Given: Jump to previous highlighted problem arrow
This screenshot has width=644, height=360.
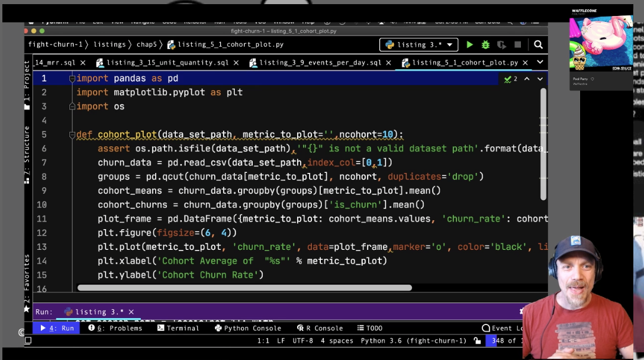Looking at the screenshot, I should click(x=527, y=79).
